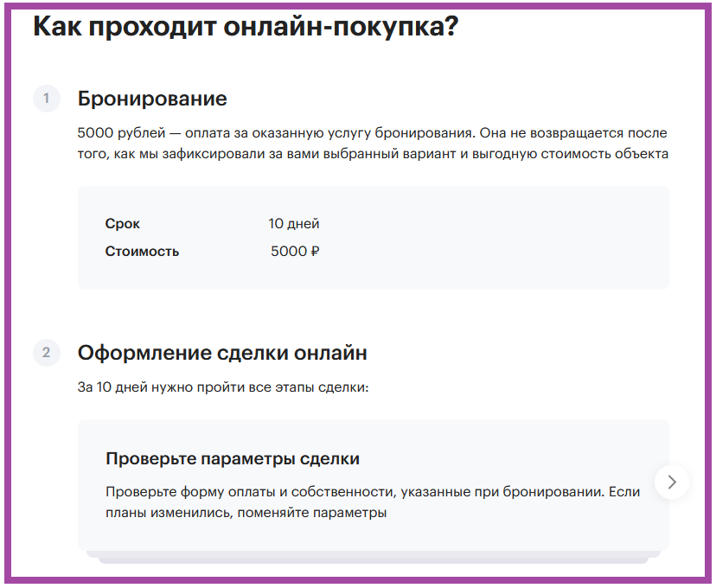Click the next-slide arrow on the card edge

671,483
